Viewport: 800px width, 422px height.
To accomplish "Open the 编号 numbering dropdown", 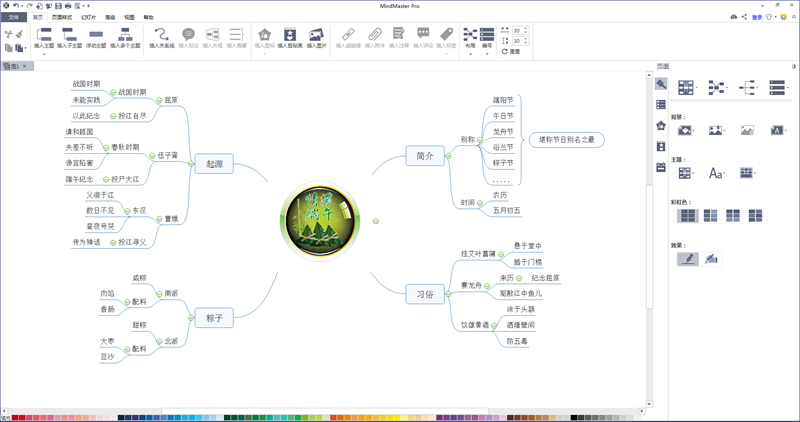I will (487, 37).
